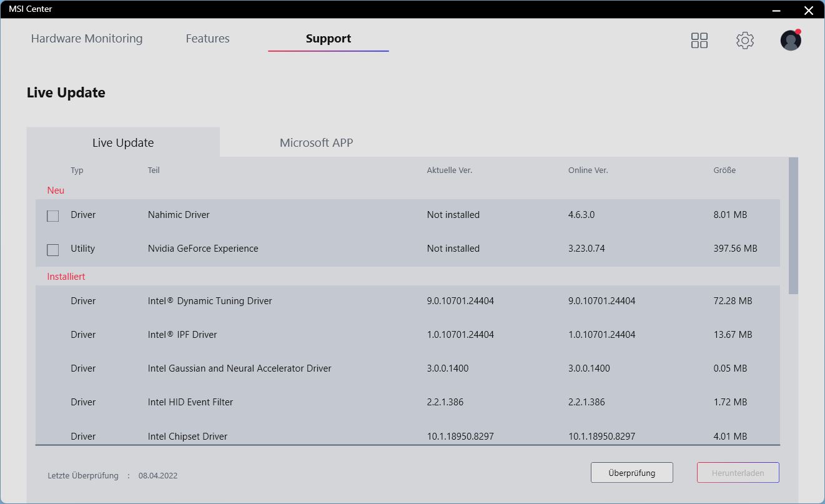This screenshot has width=825, height=504.
Task: Click the Herunterladen button
Action: click(x=738, y=473)
